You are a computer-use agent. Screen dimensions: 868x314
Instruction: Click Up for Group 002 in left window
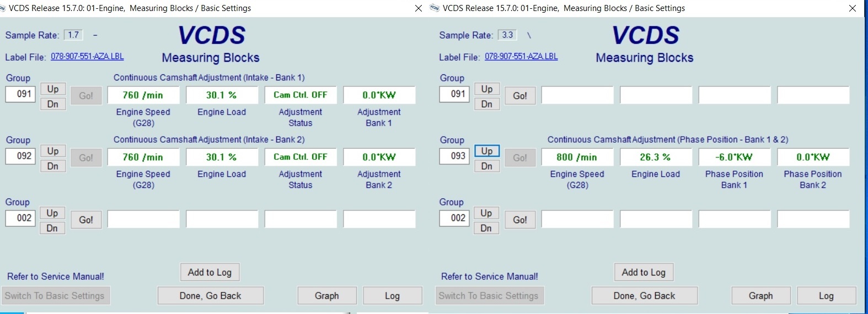[52, 213]
